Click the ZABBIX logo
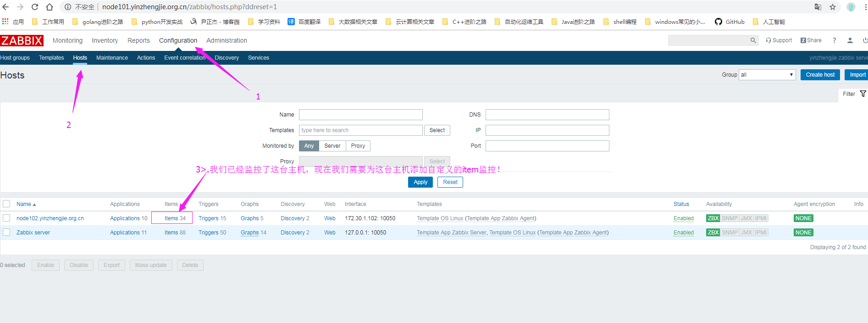The image size is (868, 323). [x=22, y=40]
